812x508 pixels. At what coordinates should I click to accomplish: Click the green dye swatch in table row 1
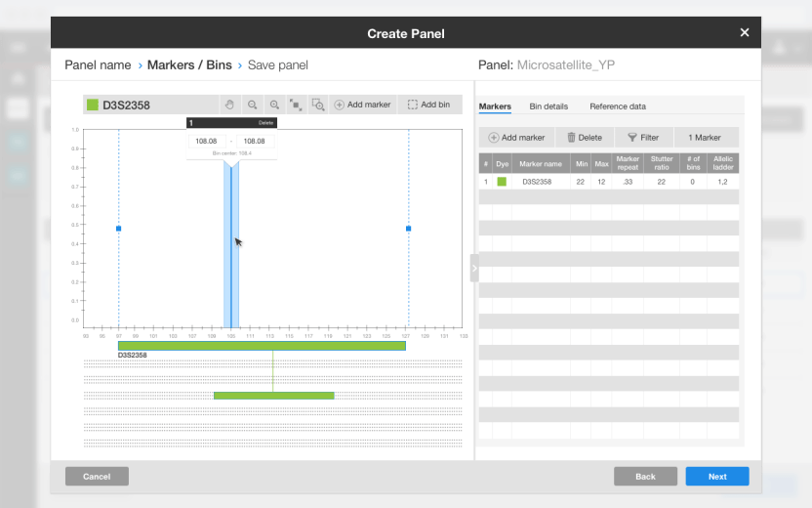point(502,182)
